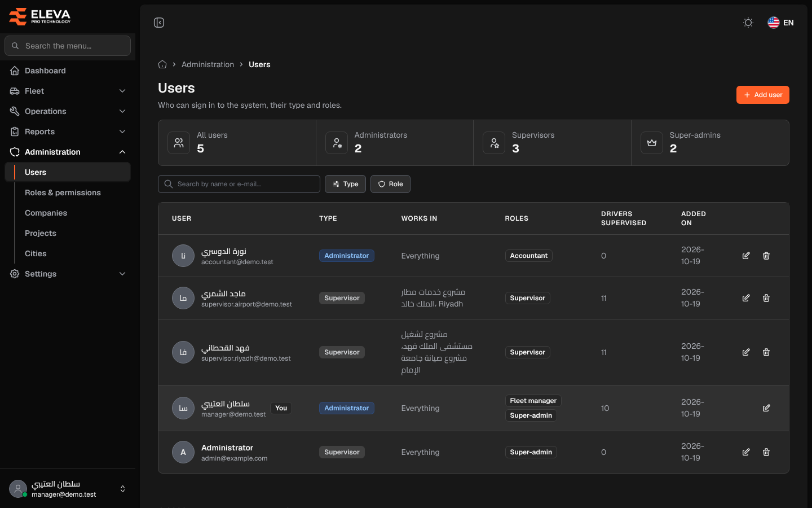
Task: Open the Administration breadcrumb link
Action: tap(208, 64)
